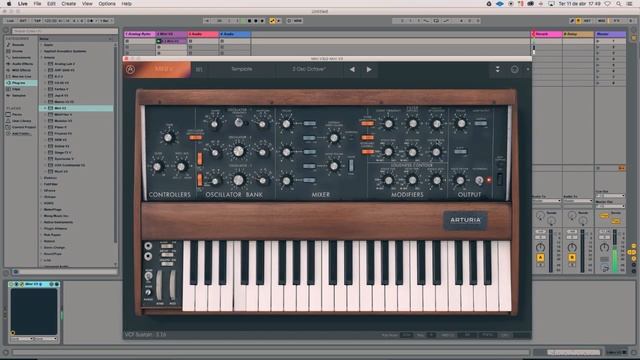Image resolution: width=640 pixels, height=360 pixels.
Task: Open Cue Out dropdown
Action: point(610,196)
